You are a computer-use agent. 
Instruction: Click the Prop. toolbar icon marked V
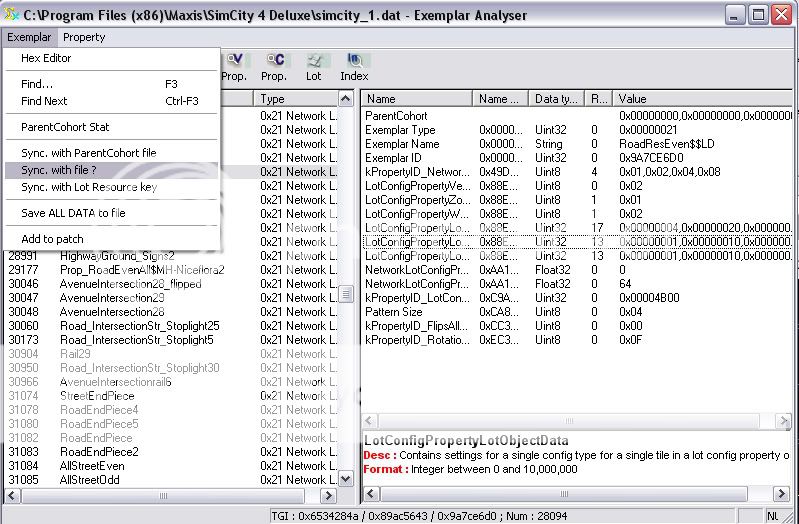point(235,66)
